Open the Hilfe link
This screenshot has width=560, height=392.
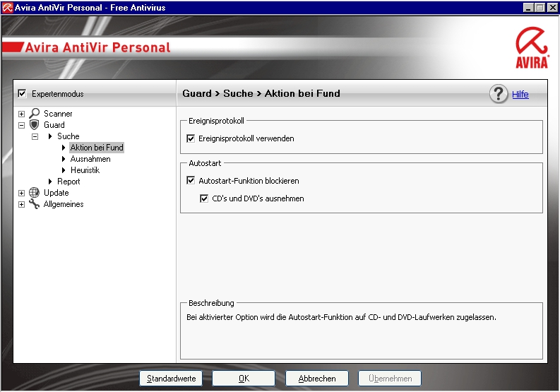tap(520, 95)
